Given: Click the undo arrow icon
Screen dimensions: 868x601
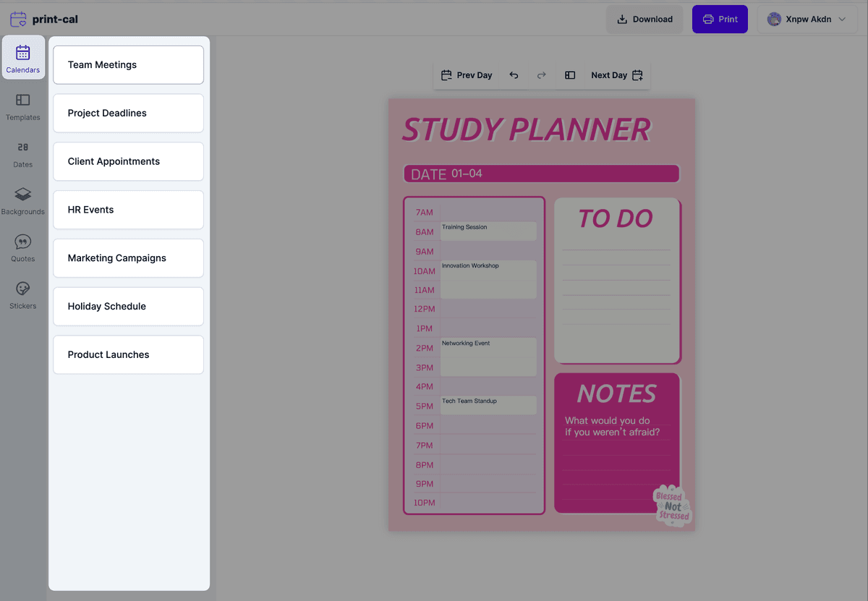Looking at the screenshot, I should pos(514,75).
